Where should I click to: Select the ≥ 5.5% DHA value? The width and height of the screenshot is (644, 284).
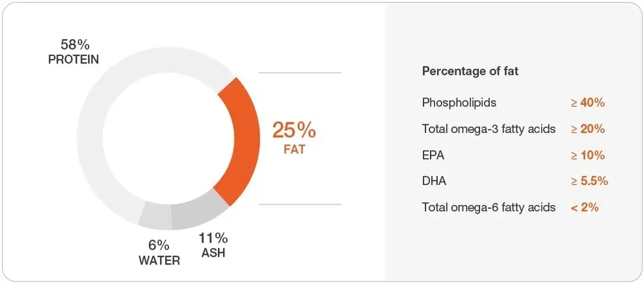coord(589,181)
